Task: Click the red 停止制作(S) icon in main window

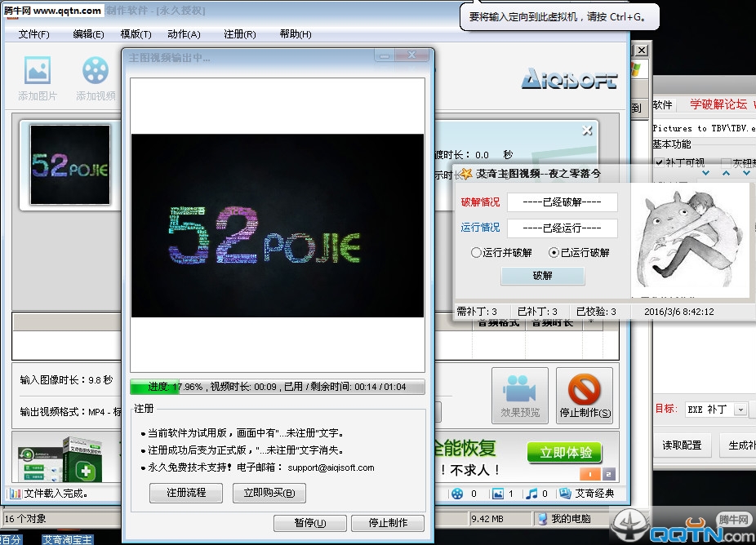Action: [585, 396]
